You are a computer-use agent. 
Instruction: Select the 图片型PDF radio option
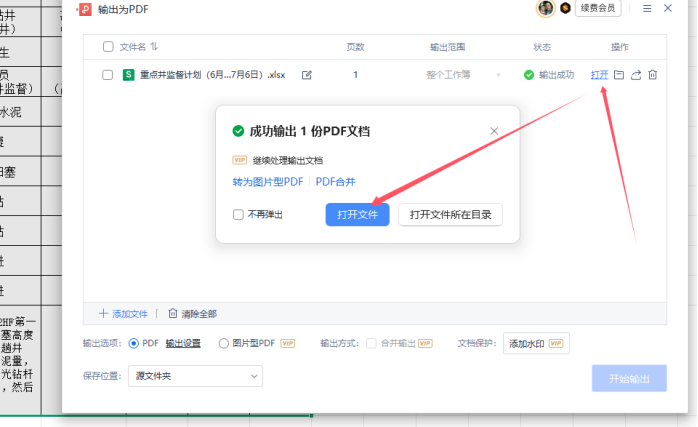(224, 343)
